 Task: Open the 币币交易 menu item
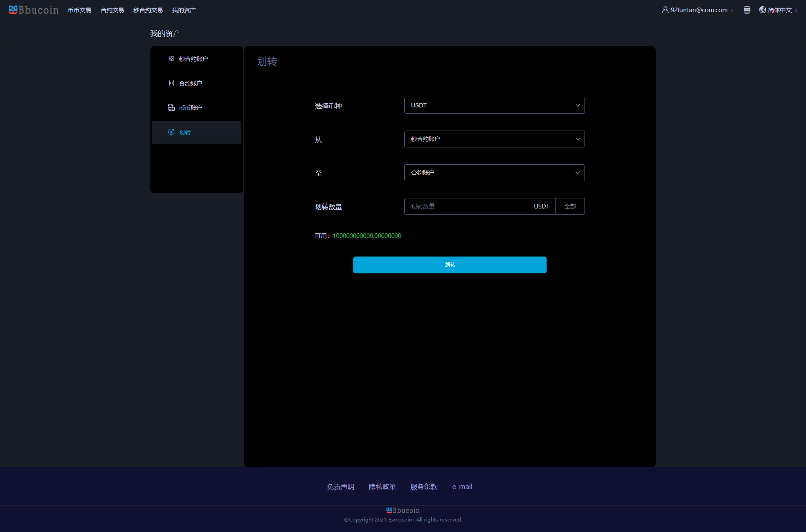(80, 10)
